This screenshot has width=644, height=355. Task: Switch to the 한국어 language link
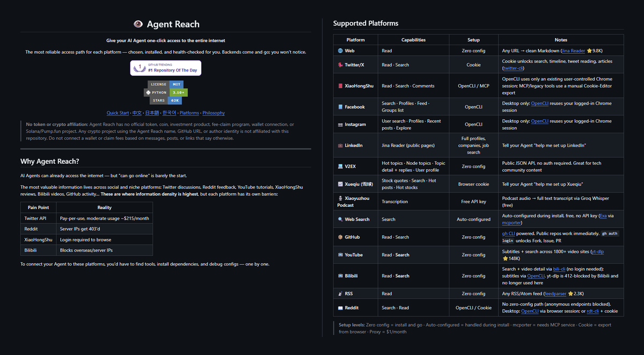click(170, 113)
